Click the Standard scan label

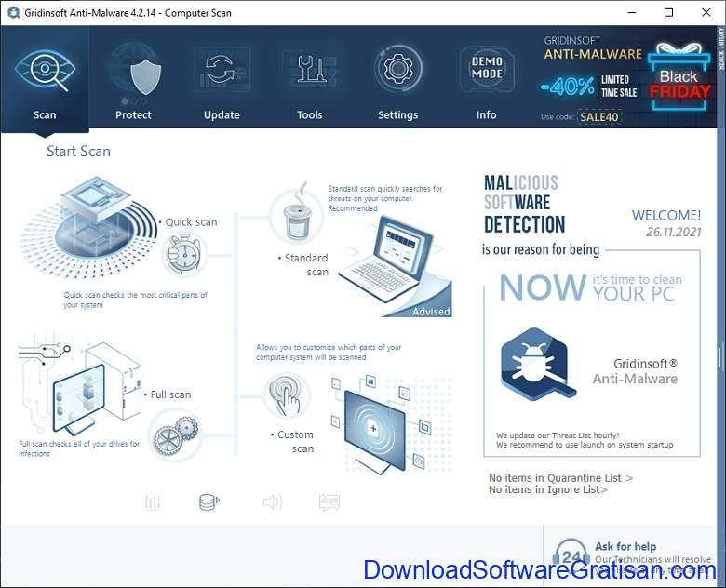[x=303, y=265]
